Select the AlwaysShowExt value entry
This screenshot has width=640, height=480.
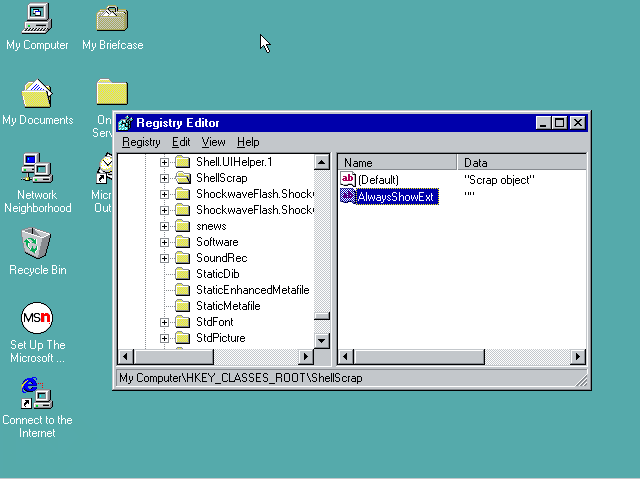pyautogui.click(x=396, y=197)
